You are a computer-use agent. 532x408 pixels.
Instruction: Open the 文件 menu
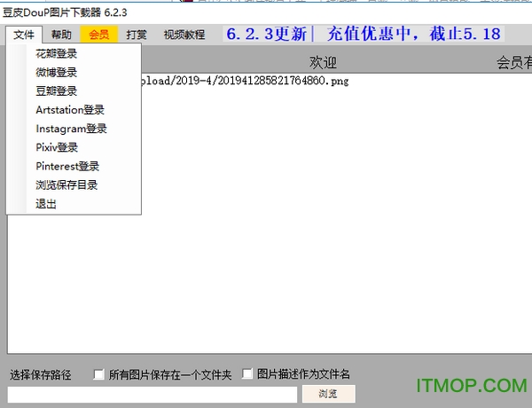click(x=24, y=35)
